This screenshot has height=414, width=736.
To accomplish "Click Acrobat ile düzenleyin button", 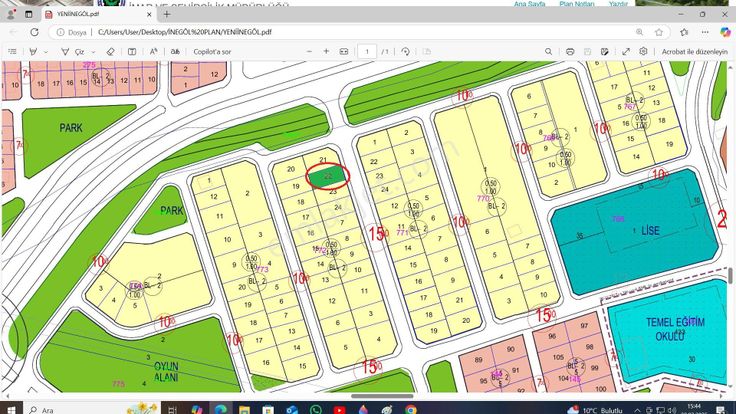I will pyautogui.click(x=694, y=52).
